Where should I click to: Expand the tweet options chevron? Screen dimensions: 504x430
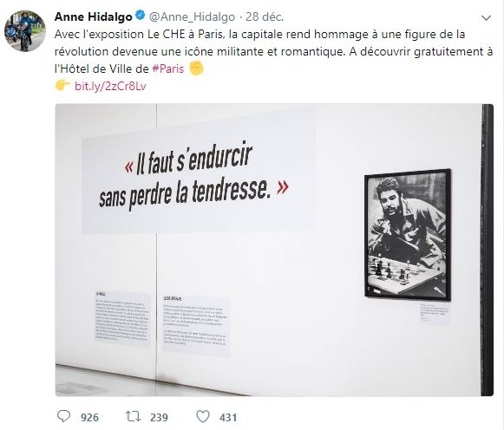486,18
